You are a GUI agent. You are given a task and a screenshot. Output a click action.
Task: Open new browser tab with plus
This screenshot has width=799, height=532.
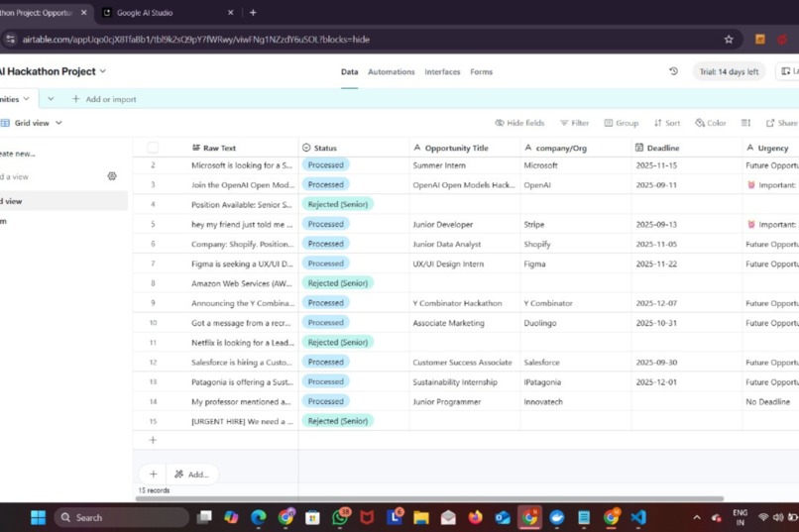pos(253,12)
